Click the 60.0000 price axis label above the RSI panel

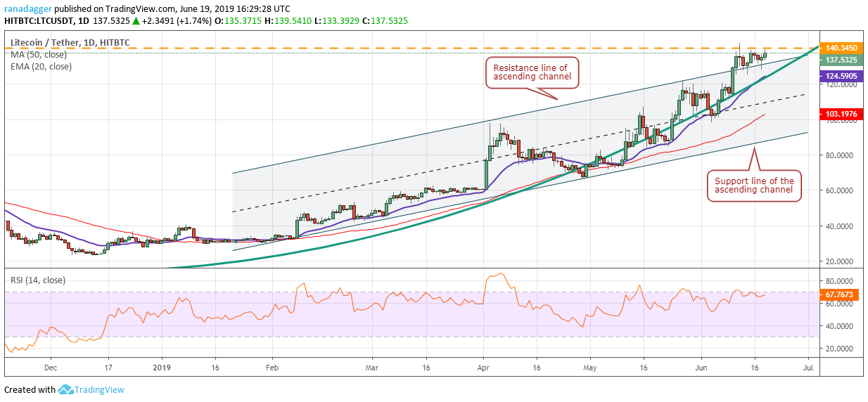pos(840,190)
